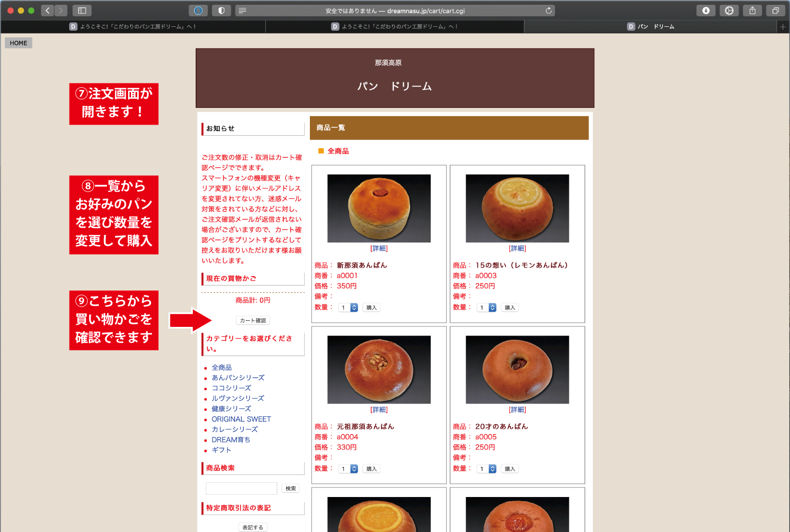Image resolution: width=790 pixels, height=532 pixels.
Task: Click 購入 for 20才のあんぱん
Action: click(510, 469)
